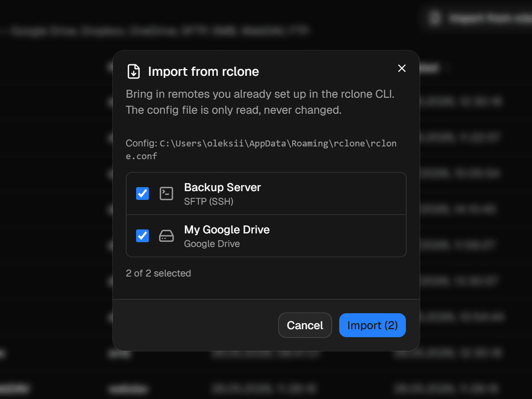
Task: Cancel the rclone import
Action: pos(305,325)
